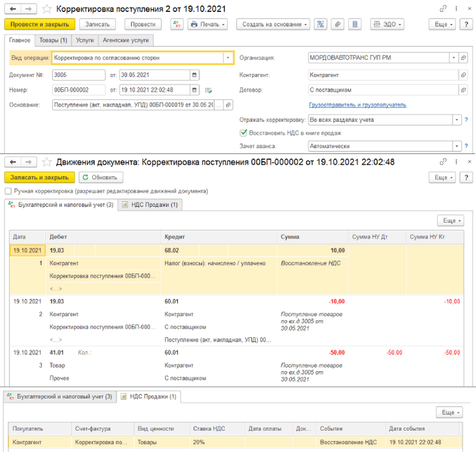Click the open-form icon next to Организация field

(464, 58)
